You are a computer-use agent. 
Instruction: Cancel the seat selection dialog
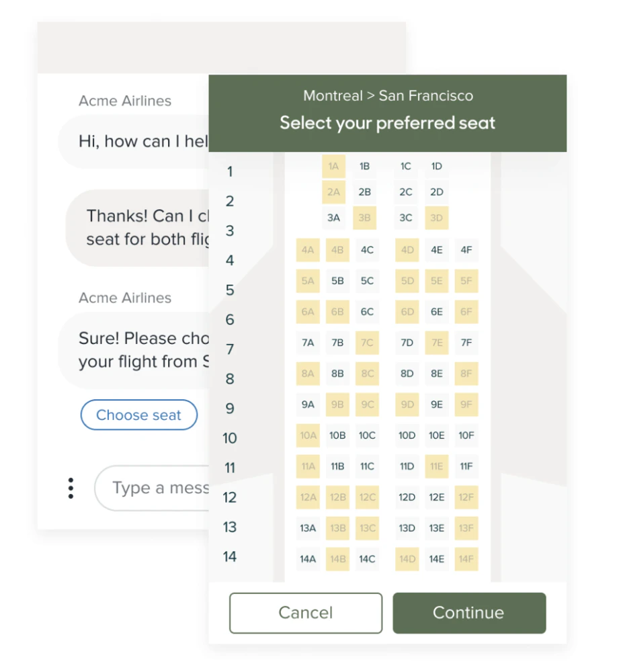(x=306, y=612)
